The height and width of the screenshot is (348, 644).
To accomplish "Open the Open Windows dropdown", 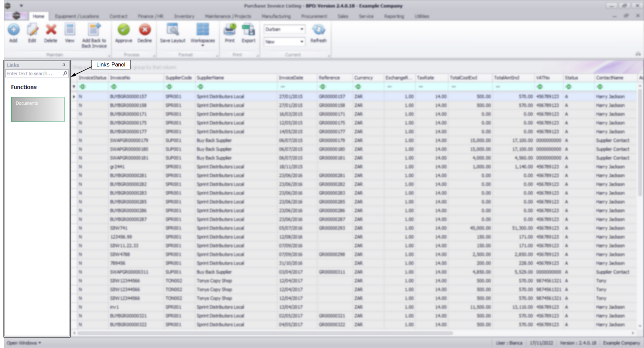I will 24,343.
